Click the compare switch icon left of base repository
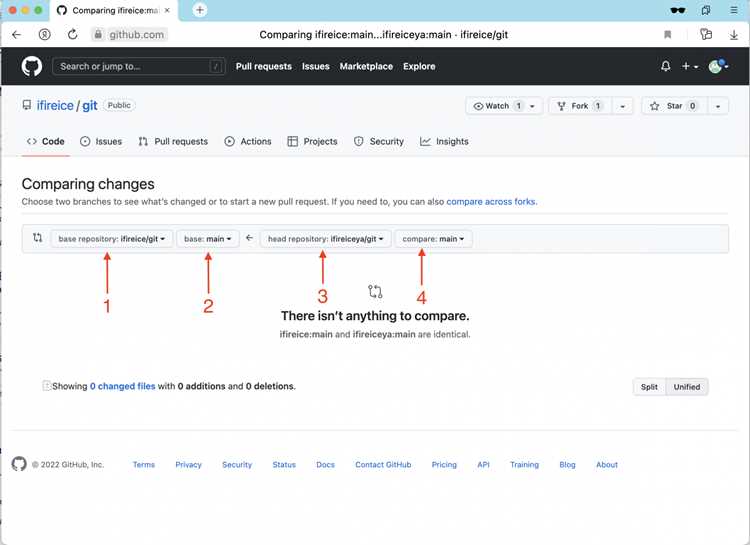The image size is (750, 545). (x=37, y=237)
